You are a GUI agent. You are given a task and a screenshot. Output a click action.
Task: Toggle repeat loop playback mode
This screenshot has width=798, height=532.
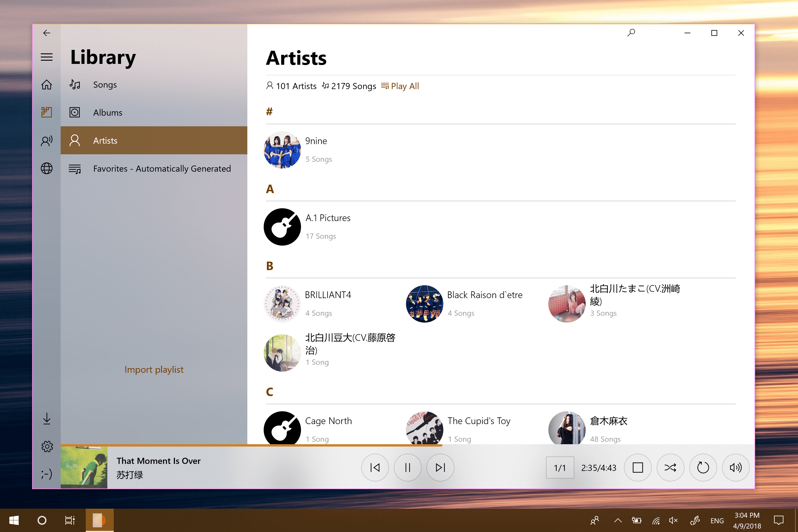pos(703,468)
